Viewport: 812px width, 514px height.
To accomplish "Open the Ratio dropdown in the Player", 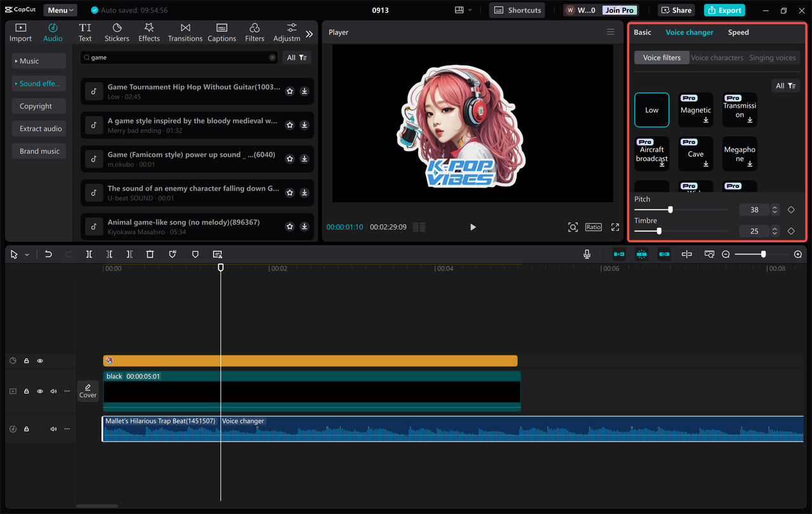I will pos(593,227).
